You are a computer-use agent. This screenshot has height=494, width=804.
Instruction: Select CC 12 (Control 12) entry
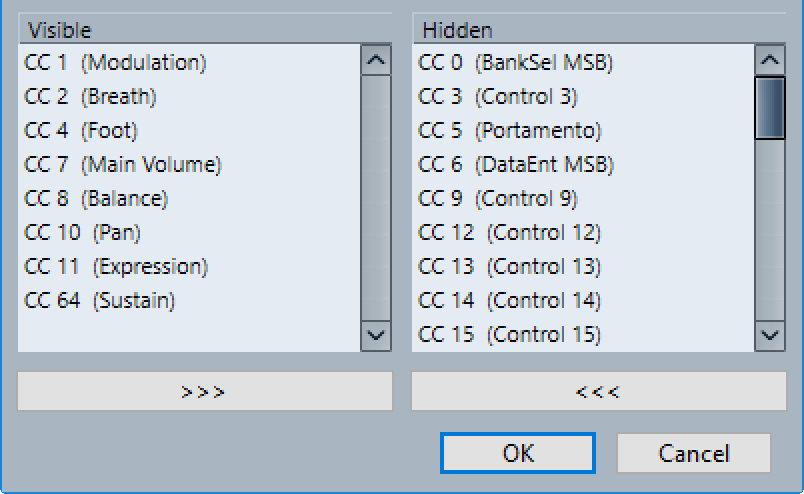click(583, 232)
